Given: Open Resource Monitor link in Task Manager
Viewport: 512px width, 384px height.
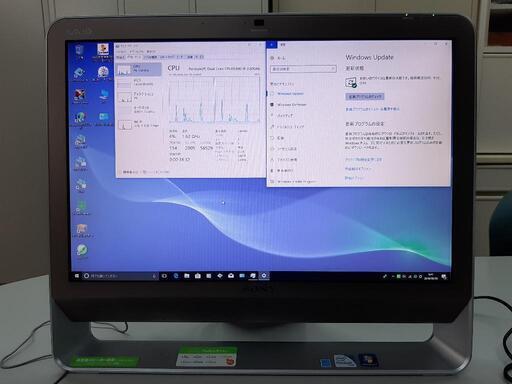Looking at the screenshot, I should (156, 172).
